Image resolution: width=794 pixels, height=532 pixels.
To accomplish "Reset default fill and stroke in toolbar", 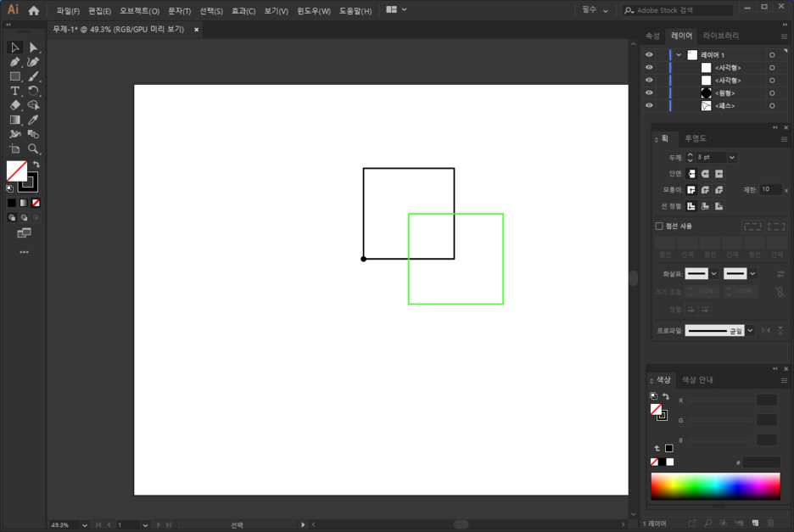I will pos(9,188).
